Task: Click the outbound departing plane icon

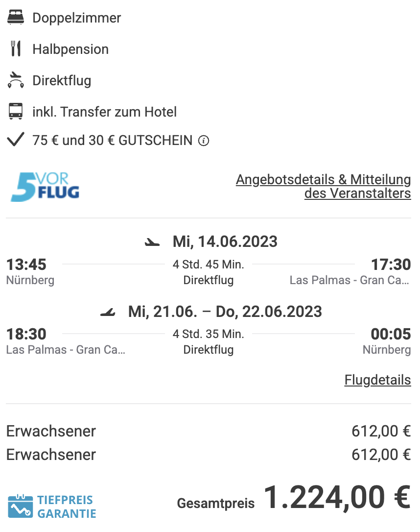Action: point(152,242)
